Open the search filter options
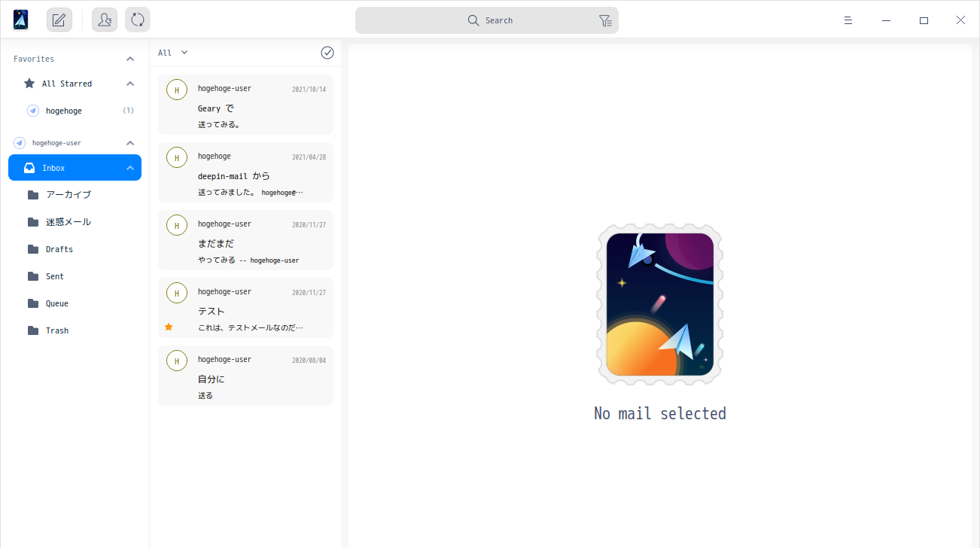Image resolution: width=980 pixels, height=548 pixels. [605, 21]
